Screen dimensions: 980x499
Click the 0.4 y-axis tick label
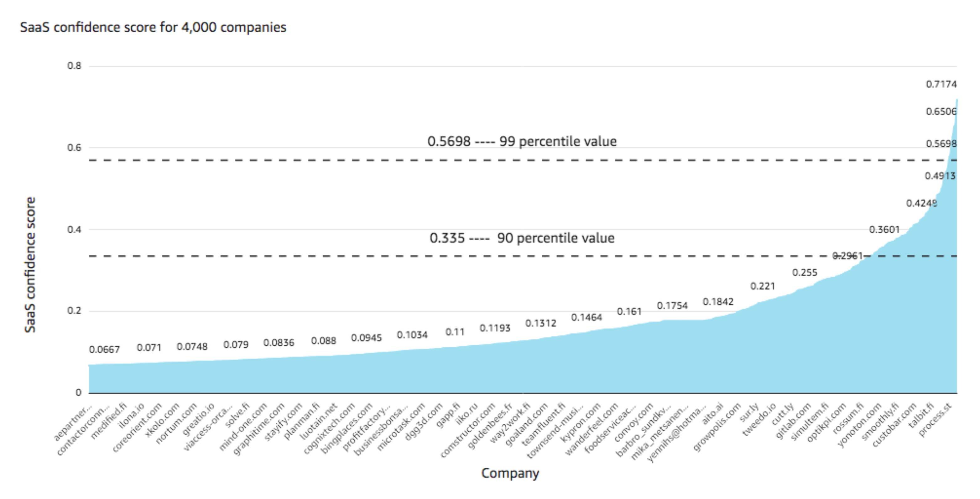(x=74, y=229)
